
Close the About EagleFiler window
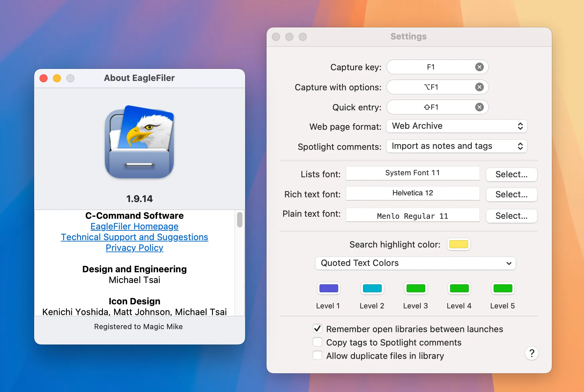tap(44, 78)
